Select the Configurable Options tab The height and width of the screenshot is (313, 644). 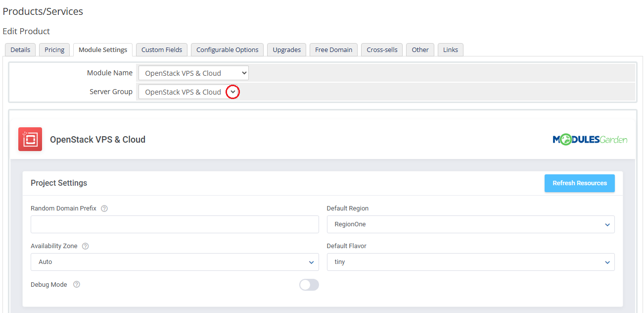[227, 50]
